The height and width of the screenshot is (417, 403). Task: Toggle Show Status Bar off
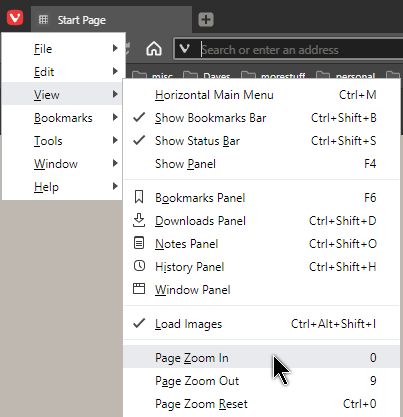[262, 141]
